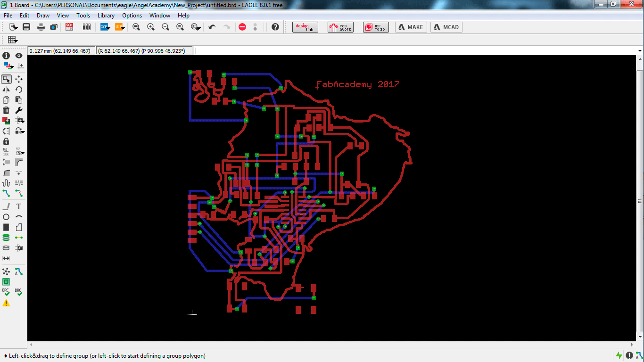Run the DRC check
Viewport: 644px width, 362px height.
[x=19, y=292]
